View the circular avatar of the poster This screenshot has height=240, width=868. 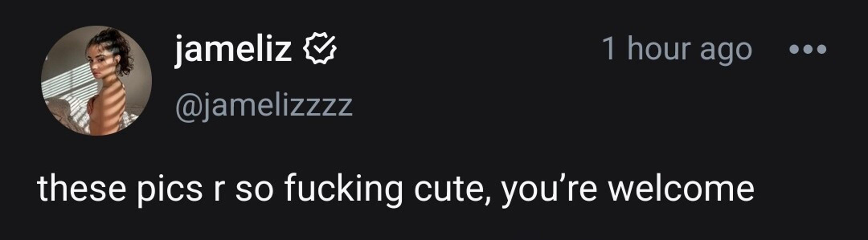pyautogui.click(x=96, y=81)
